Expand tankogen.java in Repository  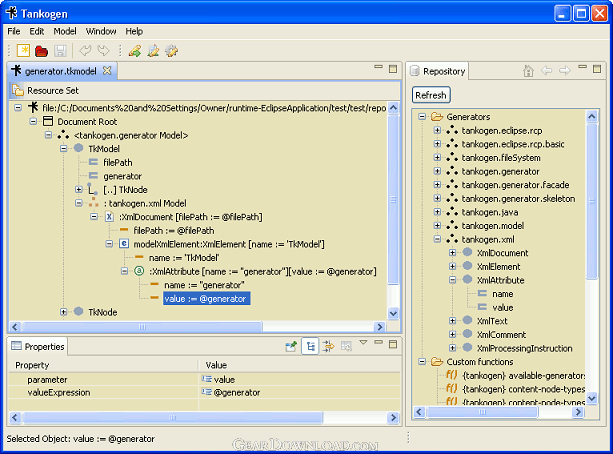[x=437, y=212]
